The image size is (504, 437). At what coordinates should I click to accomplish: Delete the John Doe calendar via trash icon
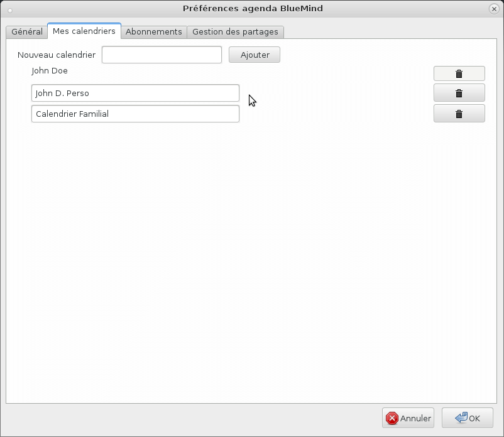[459, 73]
